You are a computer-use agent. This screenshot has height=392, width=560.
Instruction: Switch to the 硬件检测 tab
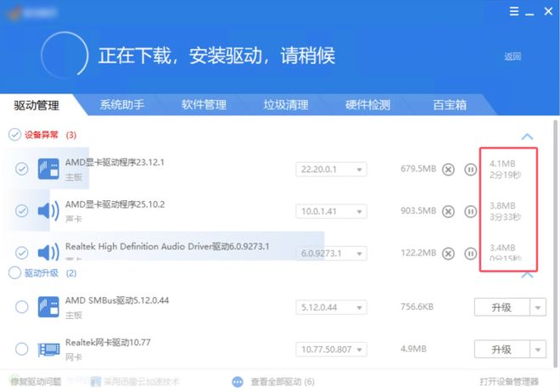[x=368, y=104]
